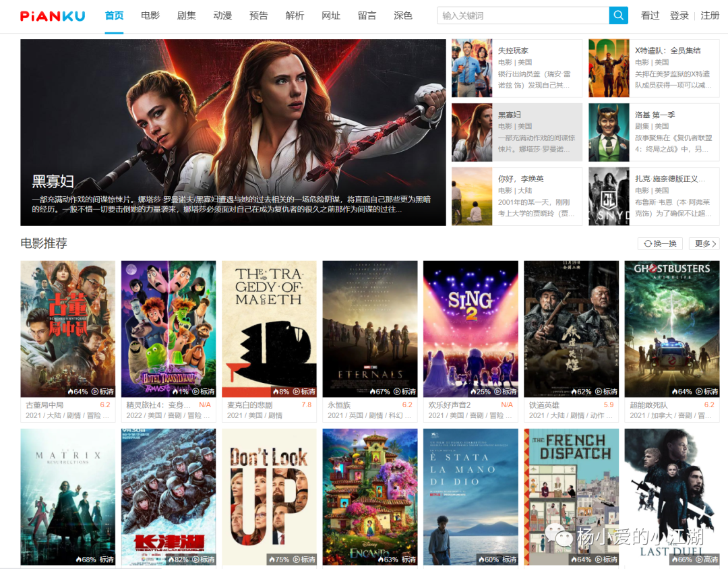Click the 麦克白的悲剧 title link
The height and width of the screenshot is (569, 728).
tap(250, 405)
